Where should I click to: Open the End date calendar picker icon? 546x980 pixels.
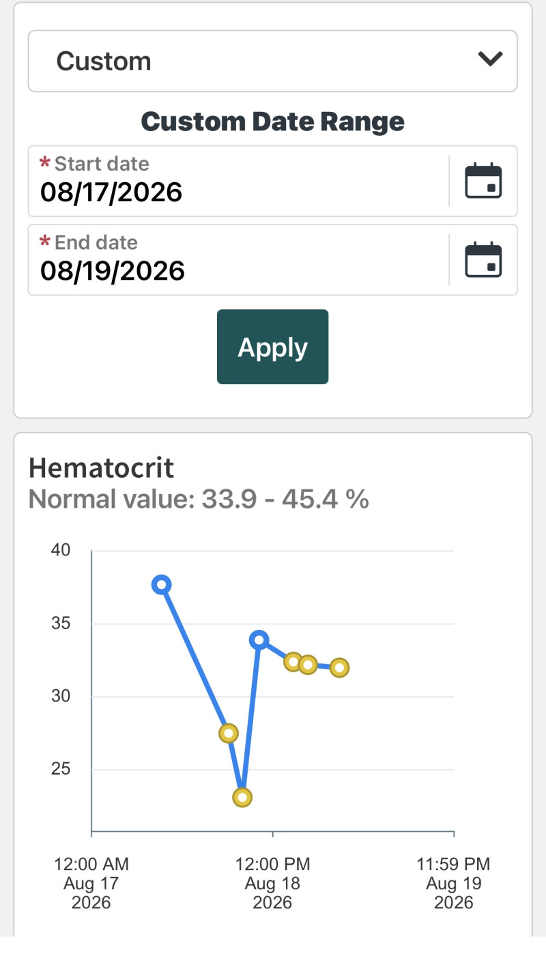pos(483,260)
